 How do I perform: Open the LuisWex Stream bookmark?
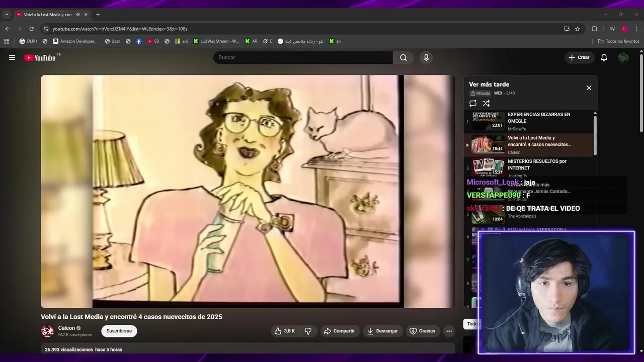coord(216,41)
